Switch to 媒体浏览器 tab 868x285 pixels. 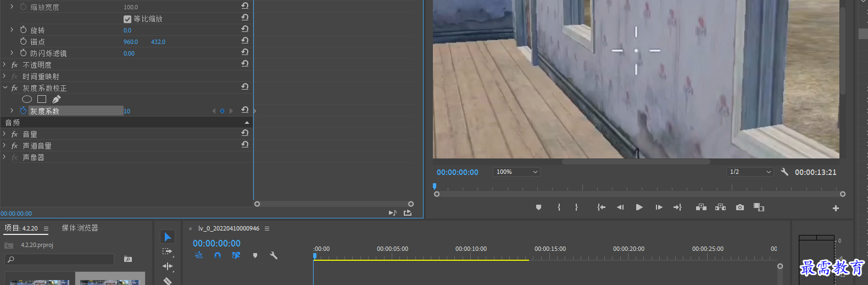click(x=80, y=228)
